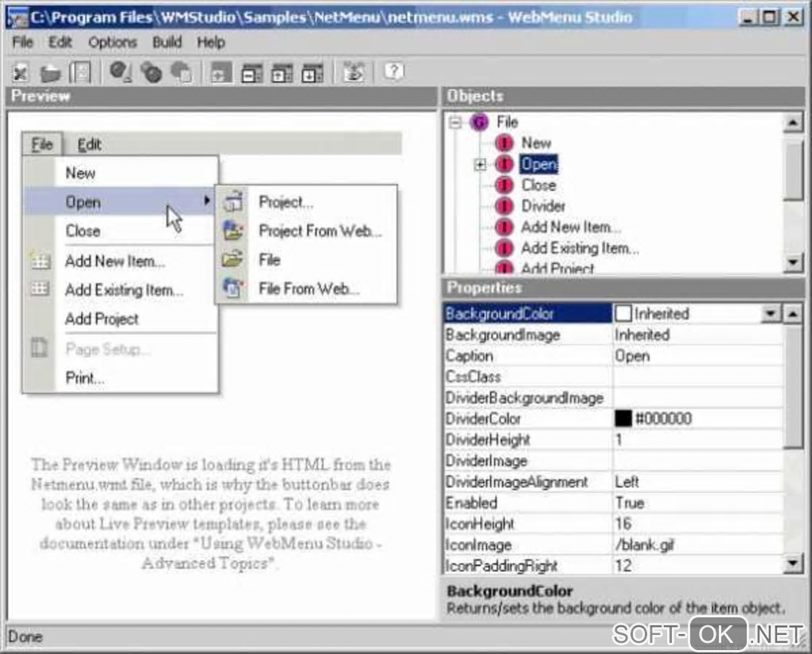This screenshot has height=654, width=812.
Task: Click the File From Web icon in preview
Action: tap(233, 288)
